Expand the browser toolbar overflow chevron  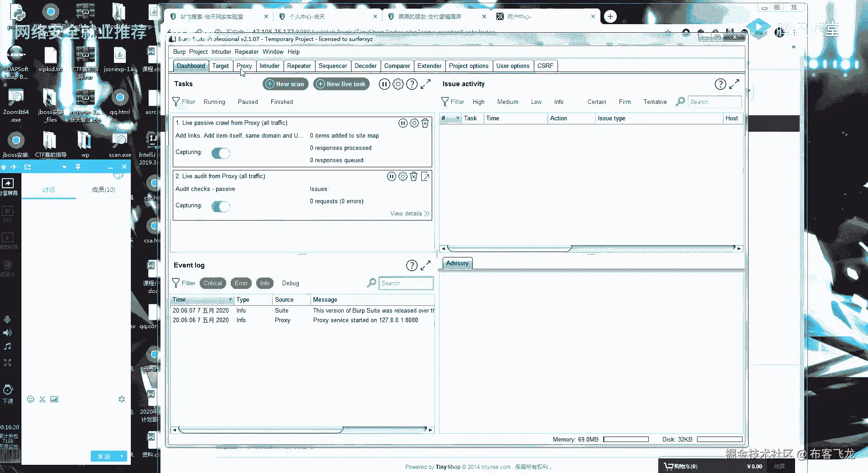(794, 47)
